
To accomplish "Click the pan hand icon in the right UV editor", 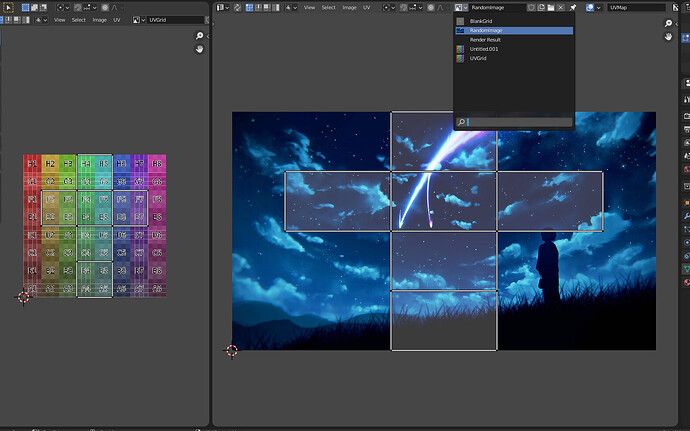I will (x=668, y=37).
